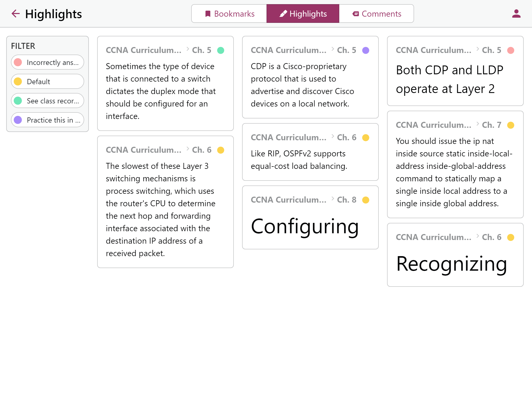Click chevron before Ch. 8 on Configuring card
The image size is (532, 399).
click(x=332, y=199)
